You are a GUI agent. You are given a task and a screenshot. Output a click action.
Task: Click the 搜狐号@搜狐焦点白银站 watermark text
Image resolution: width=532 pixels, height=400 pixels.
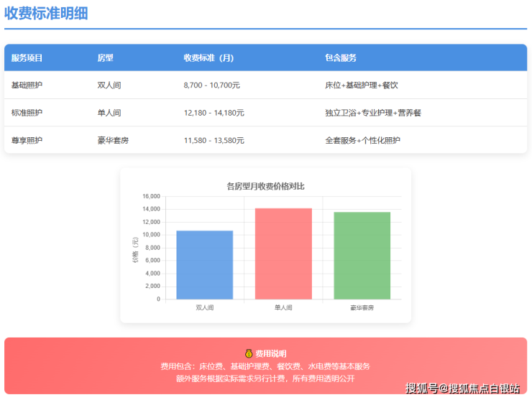(462, 389)
